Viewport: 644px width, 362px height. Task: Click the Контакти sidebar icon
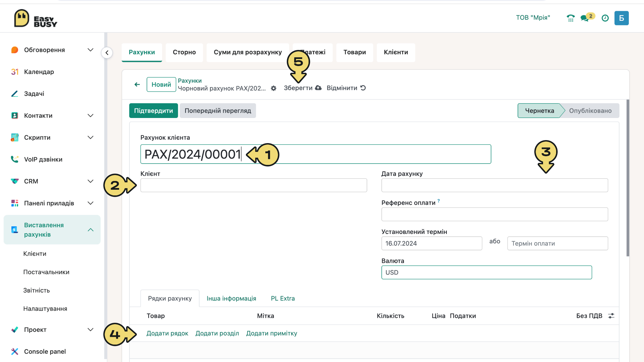(x=15, y=116)
